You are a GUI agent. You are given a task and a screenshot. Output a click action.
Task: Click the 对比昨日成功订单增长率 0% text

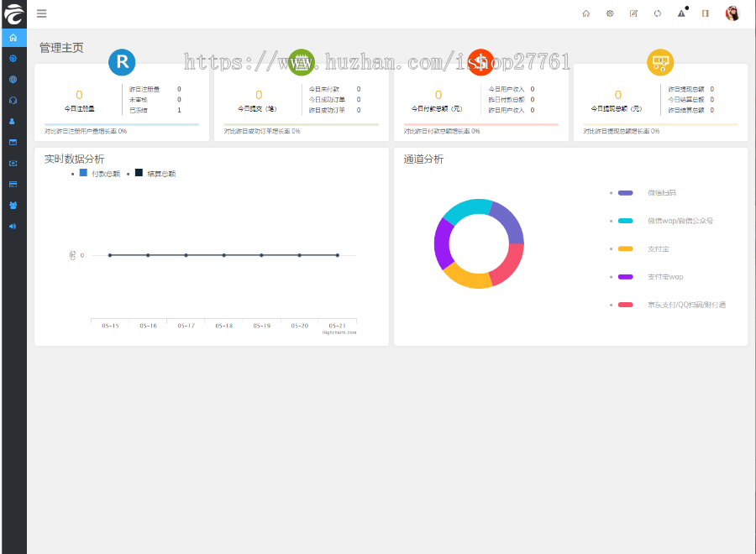(x=262, y=131)
